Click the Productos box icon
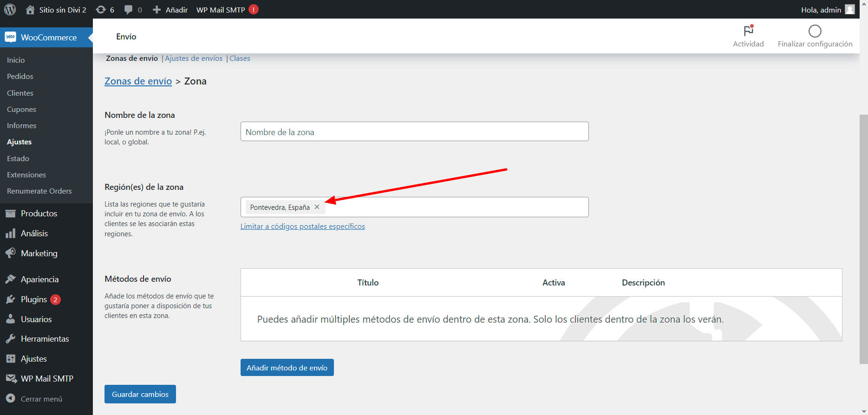 coord(10,214)
